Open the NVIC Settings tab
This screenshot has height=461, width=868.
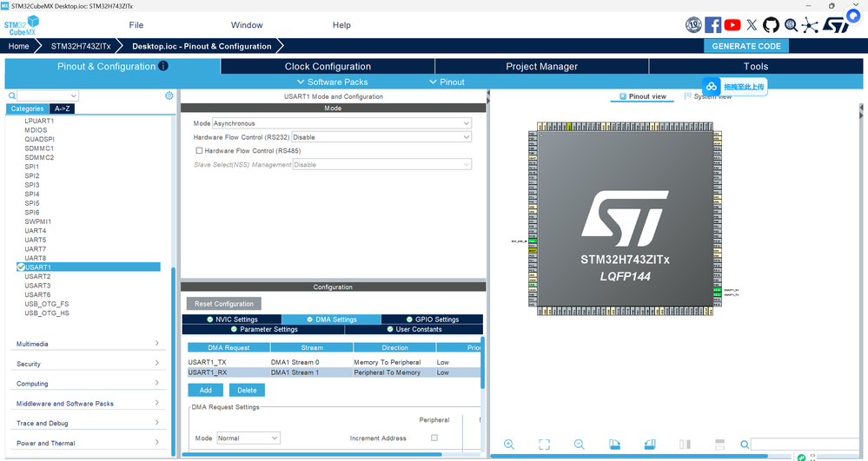[232, 319]
